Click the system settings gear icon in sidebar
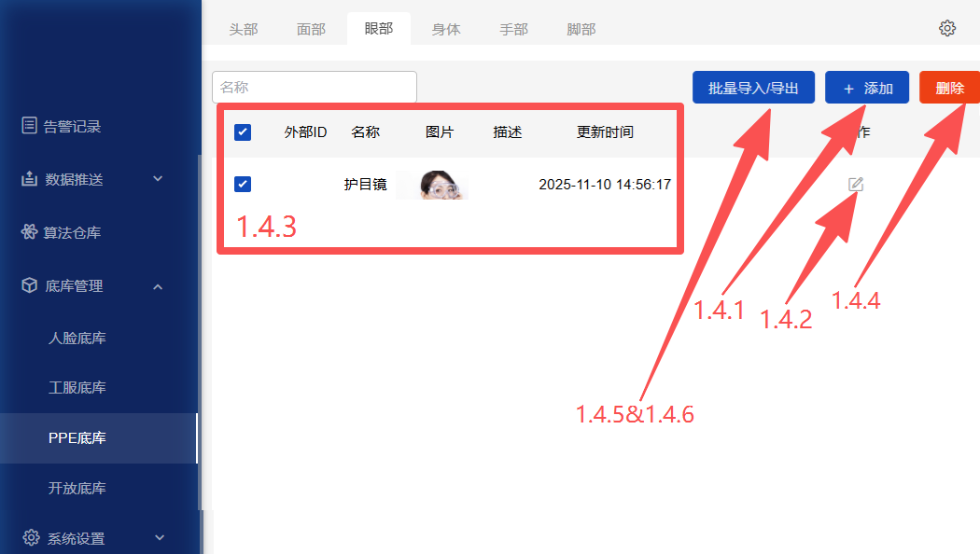980x554 pixels. tap(30, 538)
